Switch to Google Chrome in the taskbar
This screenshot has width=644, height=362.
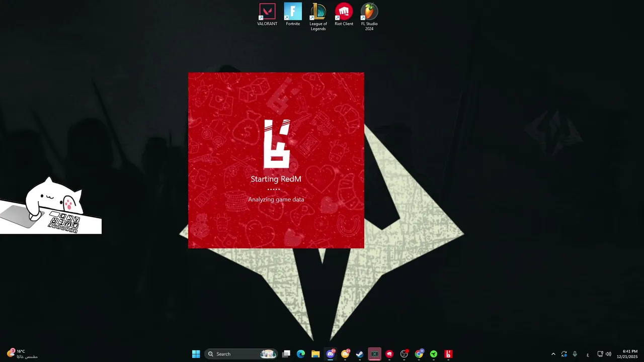[x=419, y=354]
